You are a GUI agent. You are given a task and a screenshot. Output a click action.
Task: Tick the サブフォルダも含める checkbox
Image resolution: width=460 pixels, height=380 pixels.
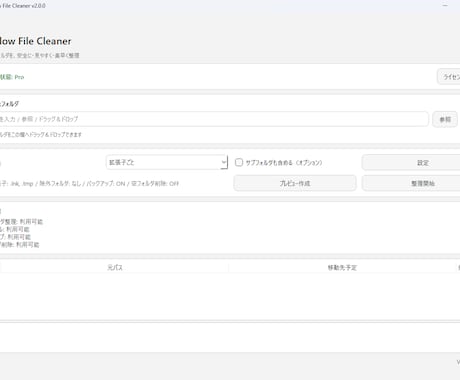tap(239, 162)
